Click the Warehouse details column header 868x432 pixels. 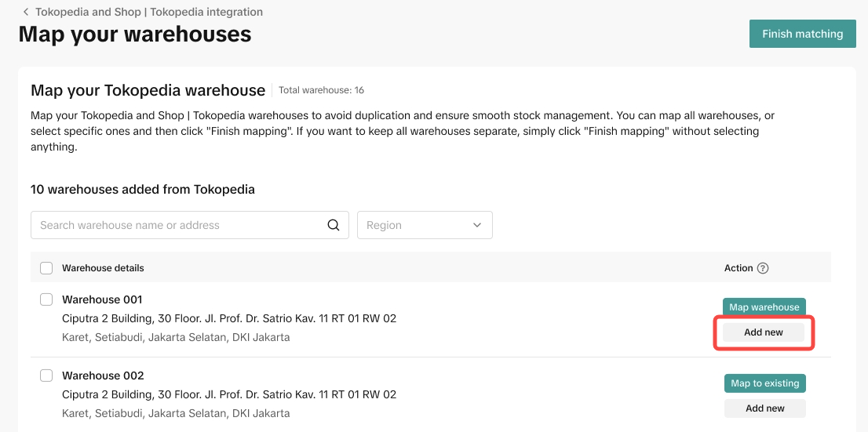[x=103, y=268]
